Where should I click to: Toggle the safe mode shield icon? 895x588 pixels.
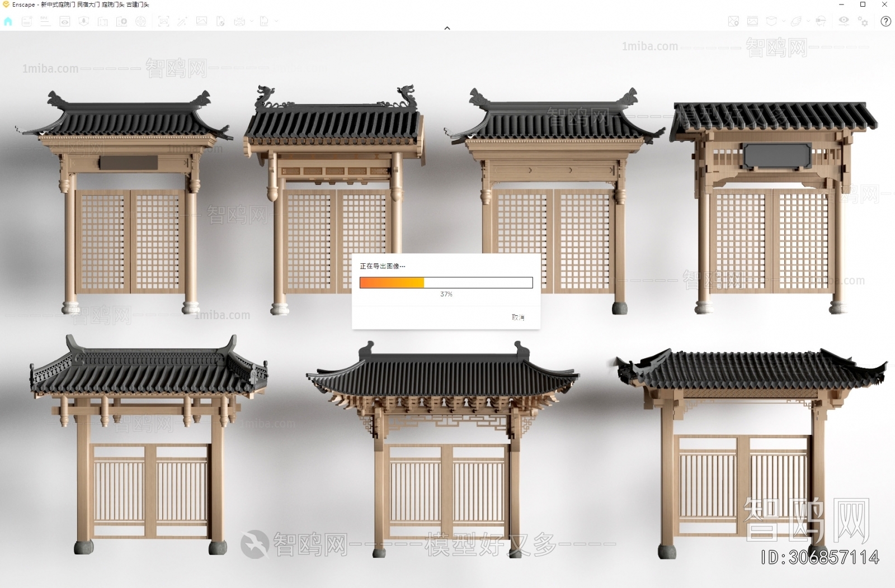coord(84,21)
